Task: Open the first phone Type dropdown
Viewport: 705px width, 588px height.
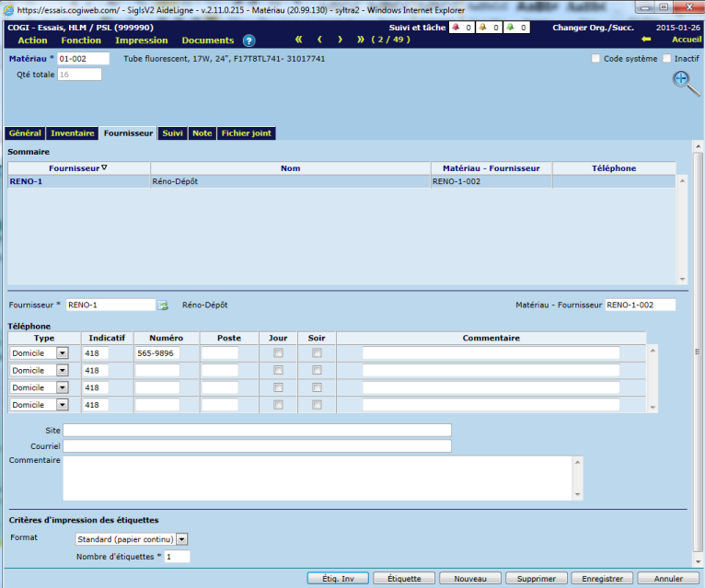Action: pyautogui.click(x=63, y=353)
